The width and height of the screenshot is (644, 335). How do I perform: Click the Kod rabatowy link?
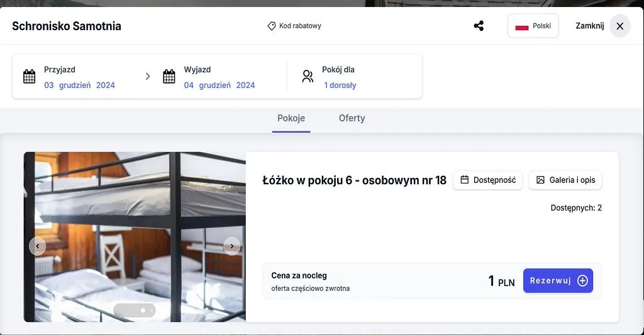pyautogui.click(x=300, y=26)
